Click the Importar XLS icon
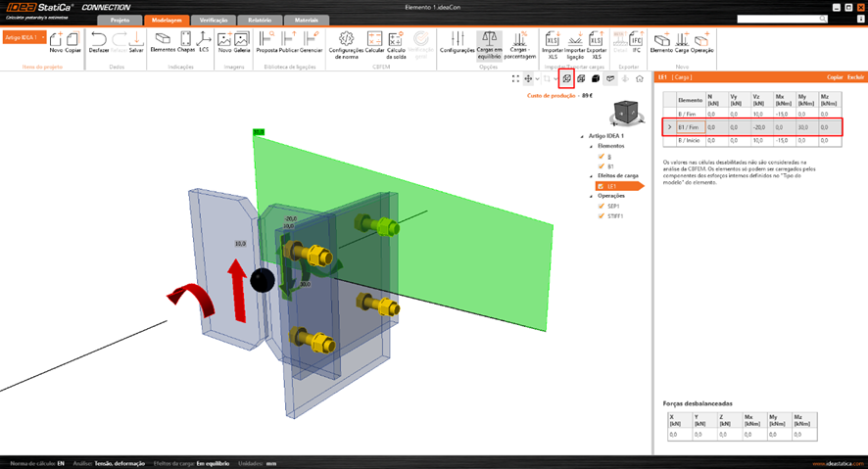 pos(552,42)
